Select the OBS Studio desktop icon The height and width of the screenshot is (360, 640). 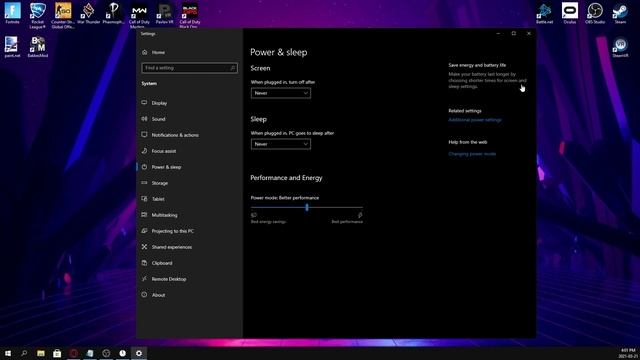click(x=595, y=13)
